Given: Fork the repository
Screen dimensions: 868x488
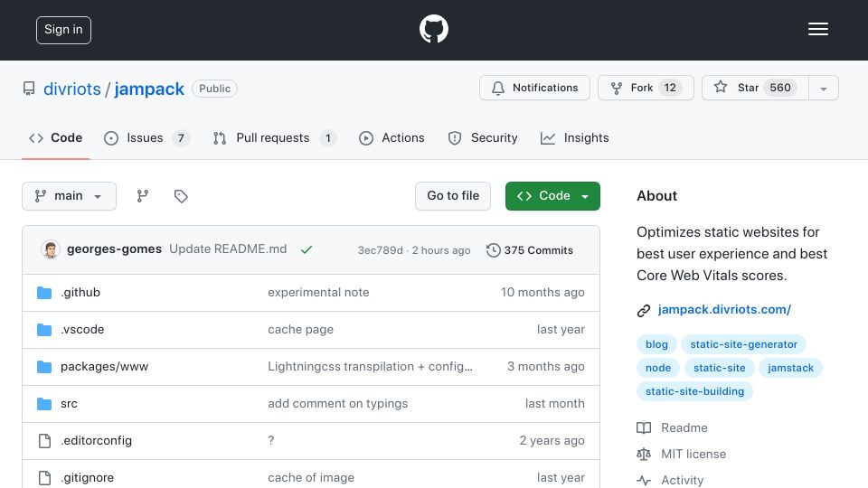Looking at the screenshot, I should tap(646, 88).
